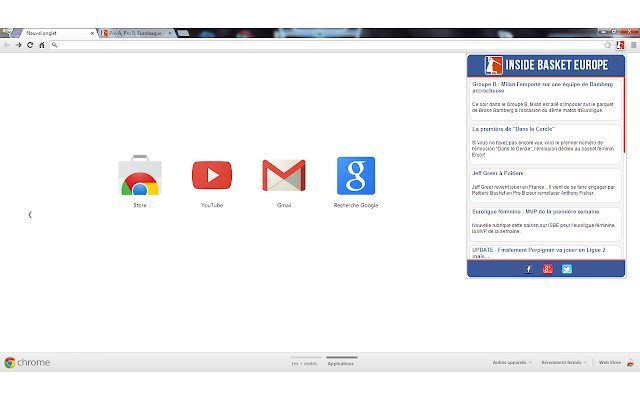Open the Gmail app icon
Viewport: 640px width, 400px height.
pyautogui.click(x=284, y=176)
